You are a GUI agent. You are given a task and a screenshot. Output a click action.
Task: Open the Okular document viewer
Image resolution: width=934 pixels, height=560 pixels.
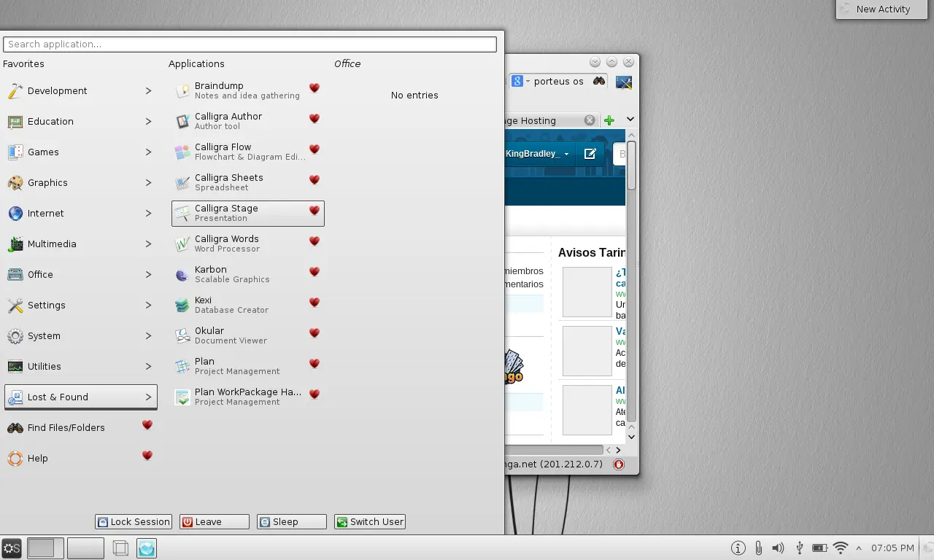coord(248,335)
